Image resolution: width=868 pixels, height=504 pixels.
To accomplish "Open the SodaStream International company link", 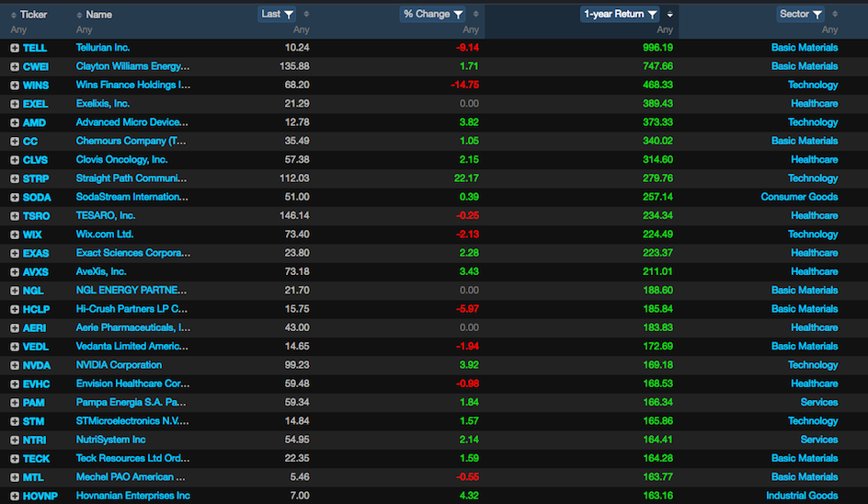I will (x=131, y=197).
